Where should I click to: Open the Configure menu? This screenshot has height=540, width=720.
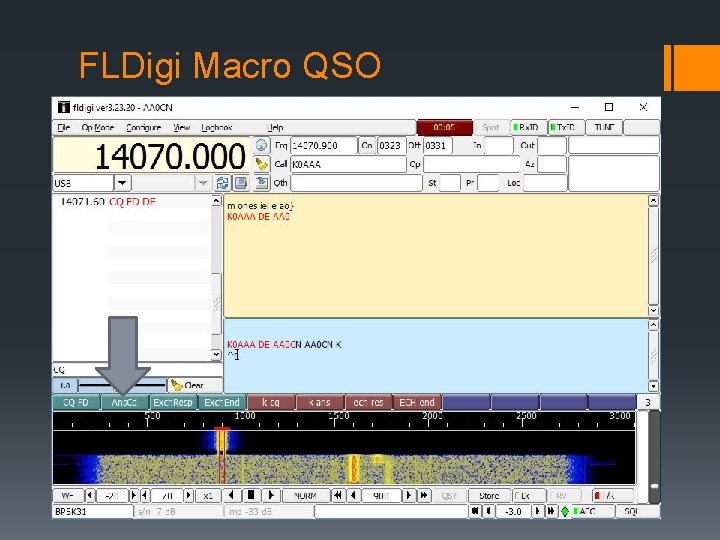[143, 127]
